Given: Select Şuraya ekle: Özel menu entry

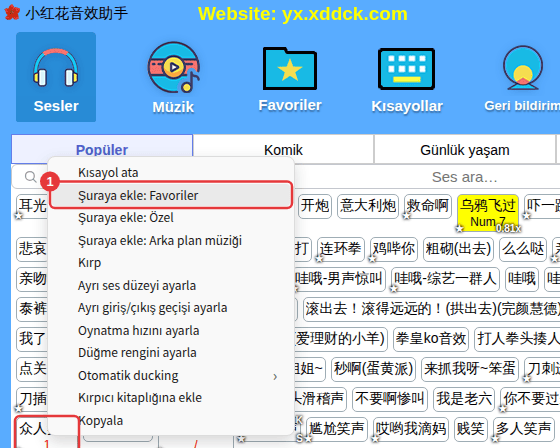Looking at the screenshot, I should (171, 218).
